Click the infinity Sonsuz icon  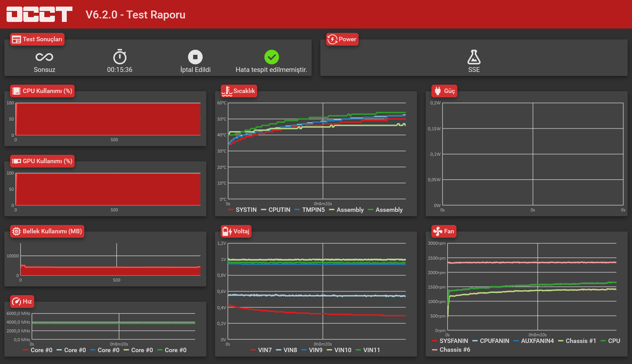tap(44, 57)
